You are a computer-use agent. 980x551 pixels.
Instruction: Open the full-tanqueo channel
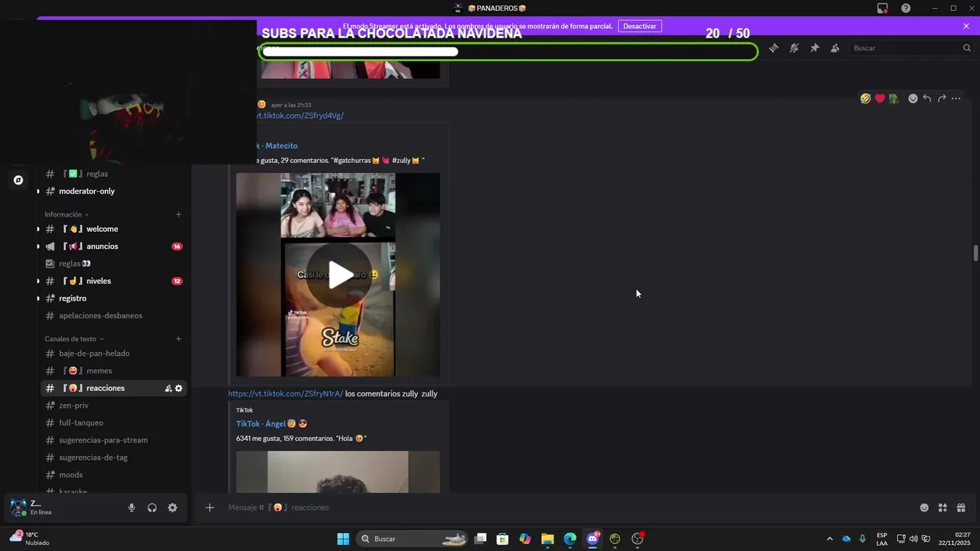[114, 422]
